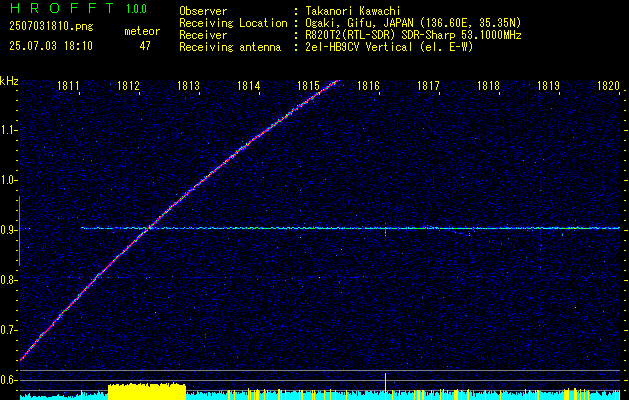This screenshot has height=400, width=629.
Task: Click the Receiver field label
Action: (203, 35)
